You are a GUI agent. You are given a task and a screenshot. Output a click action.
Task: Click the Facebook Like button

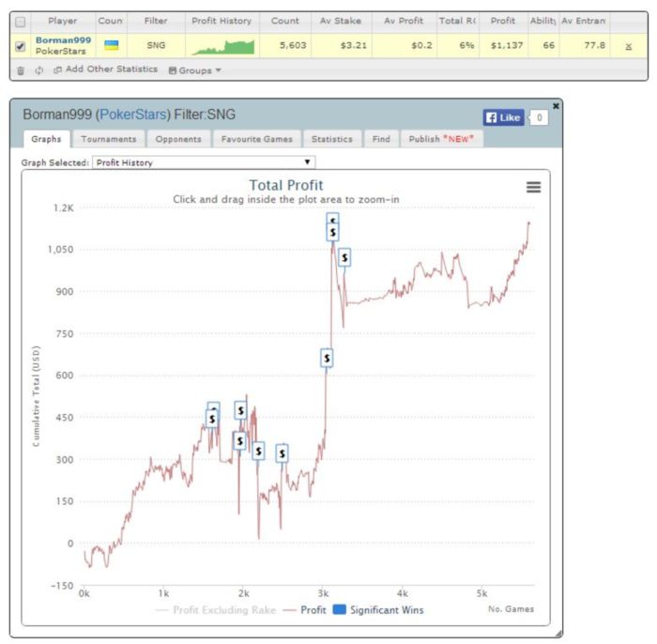(504, 117)
